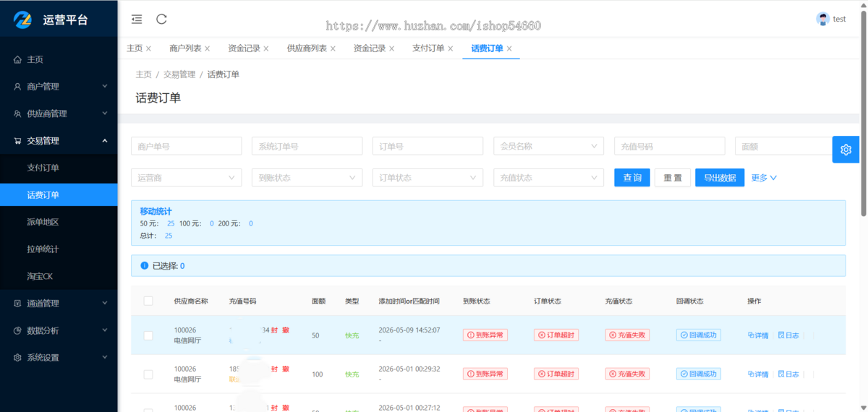Click the 查询 button
Viewport: 868px width, 412px height.
pyautogui.click(x=632, y=178)
